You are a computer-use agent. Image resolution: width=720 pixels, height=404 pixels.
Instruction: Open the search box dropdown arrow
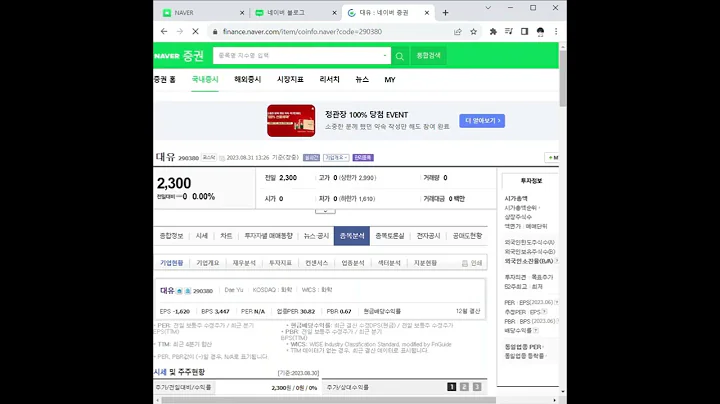click(x=385, y=56)
